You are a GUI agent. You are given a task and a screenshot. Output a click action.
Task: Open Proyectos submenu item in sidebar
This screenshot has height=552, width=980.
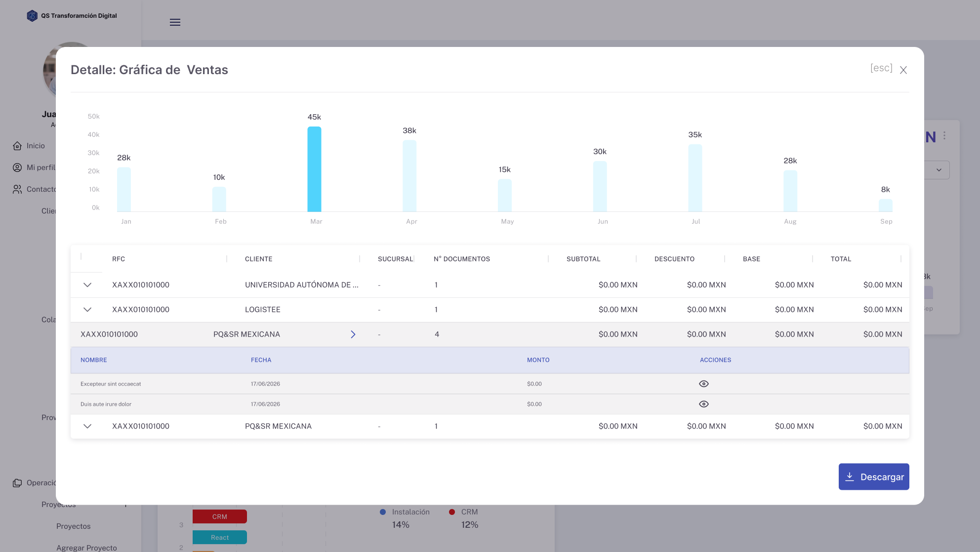click(x=74, y=526)
